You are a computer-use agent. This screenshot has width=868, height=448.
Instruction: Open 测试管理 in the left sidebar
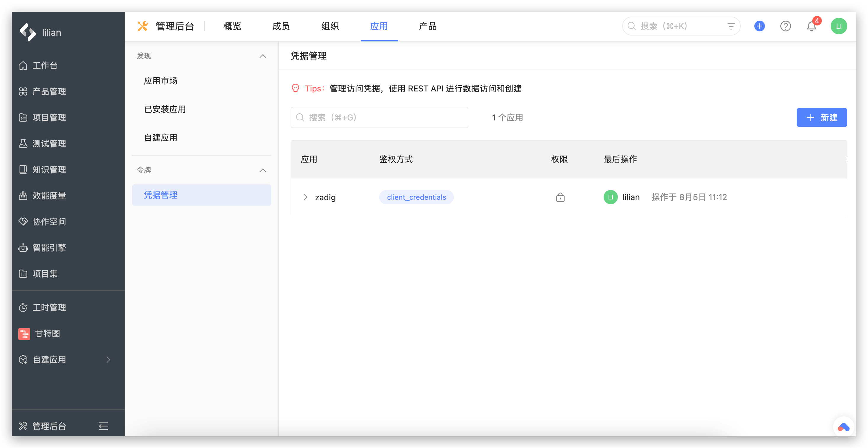(49, 143)
